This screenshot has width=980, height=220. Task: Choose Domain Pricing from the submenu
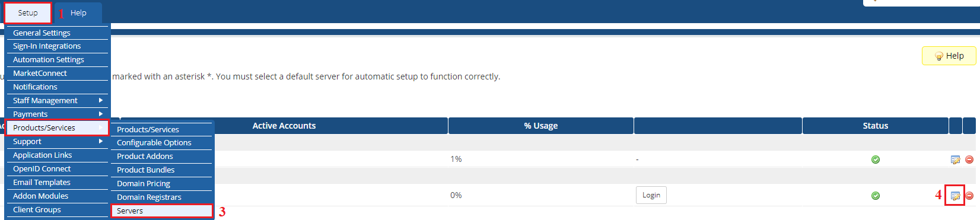pos(161,183)
